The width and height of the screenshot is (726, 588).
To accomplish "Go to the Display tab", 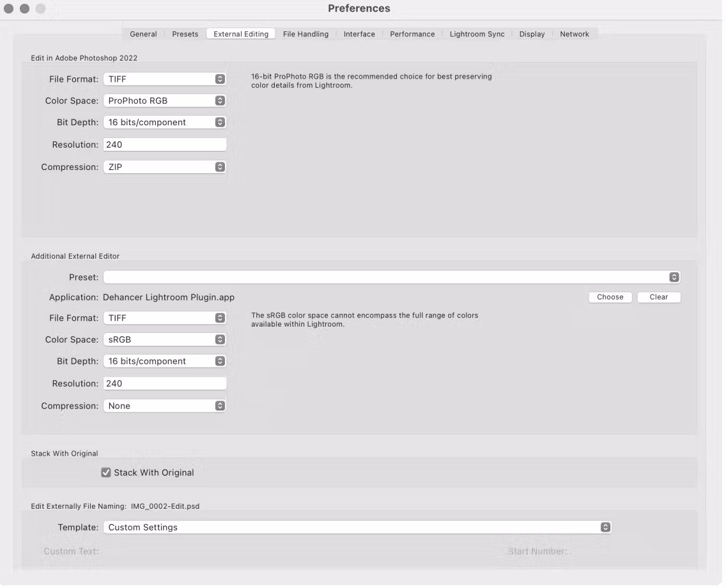I will point(532,35).
